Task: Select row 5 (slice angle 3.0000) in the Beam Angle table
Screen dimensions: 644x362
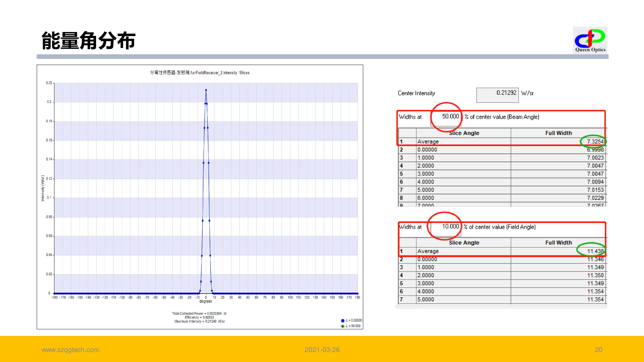Action: (426, 174)
